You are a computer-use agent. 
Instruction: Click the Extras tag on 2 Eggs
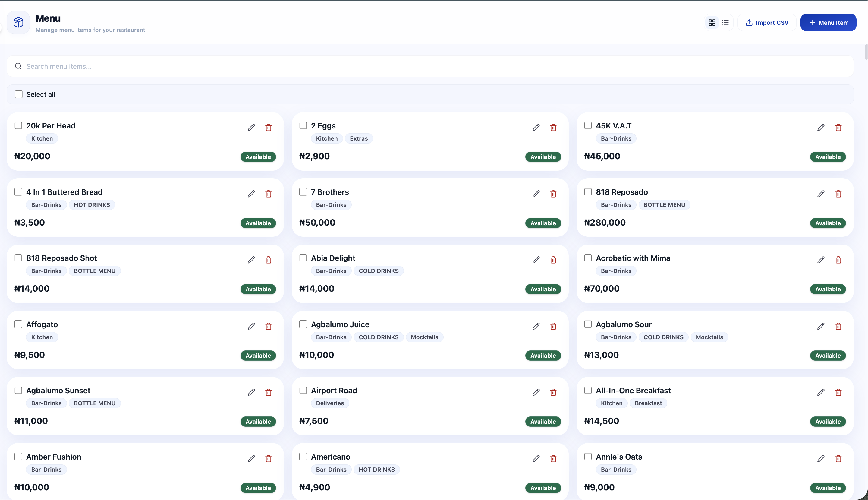coord(359,138)
